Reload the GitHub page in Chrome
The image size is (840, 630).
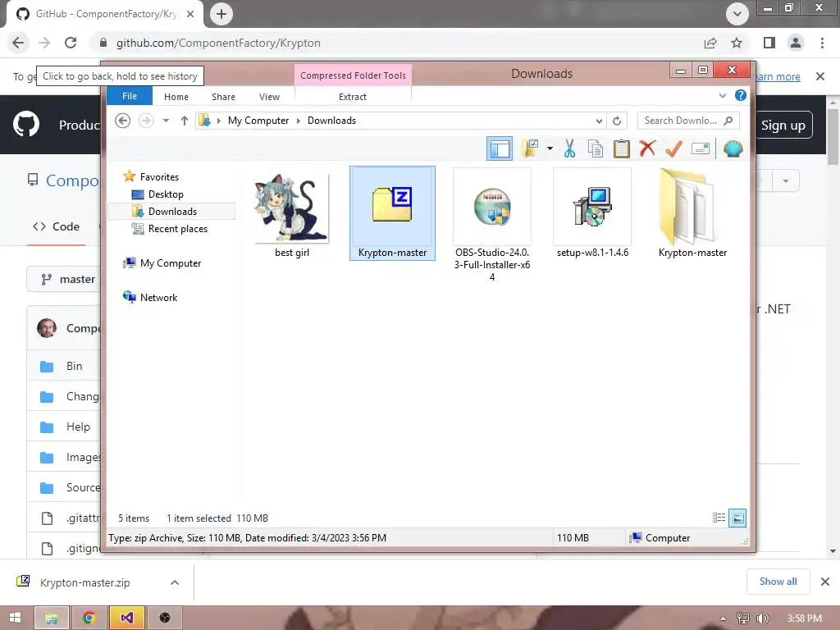click(x=71, y=43)
